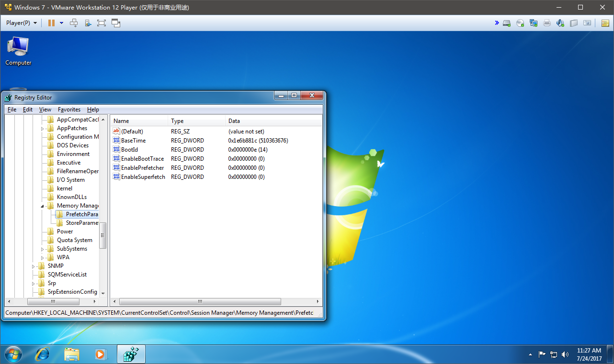This screenshot has height=364, width=614.
Task: Open the File menu in Registry Editor
Action: pyautogui.click(x=12, y=110)
